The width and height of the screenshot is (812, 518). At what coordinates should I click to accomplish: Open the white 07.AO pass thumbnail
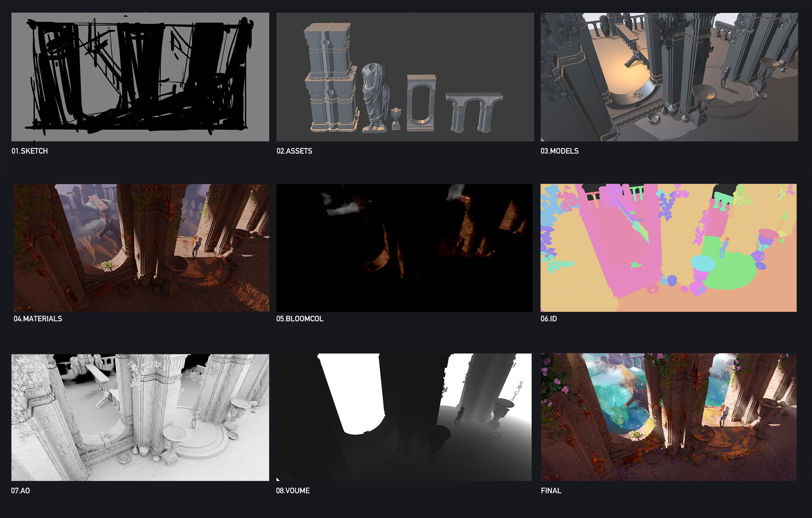(x=140, y=417)
